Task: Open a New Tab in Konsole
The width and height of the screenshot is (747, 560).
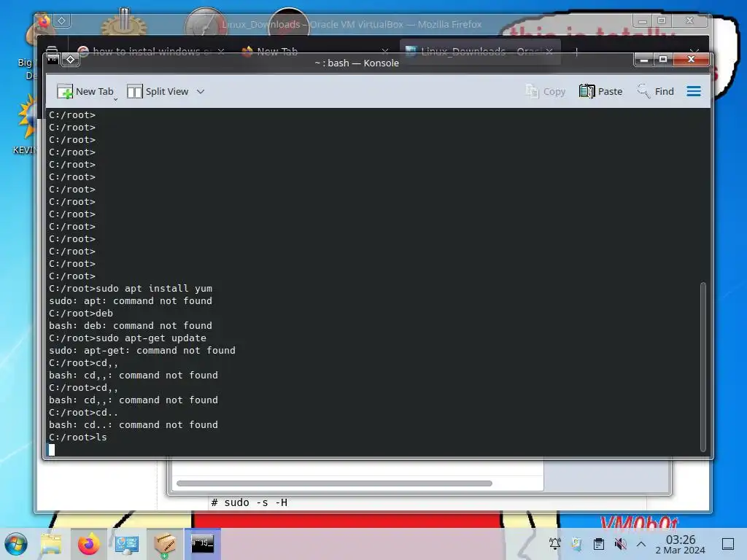Action: pos(85,91)
